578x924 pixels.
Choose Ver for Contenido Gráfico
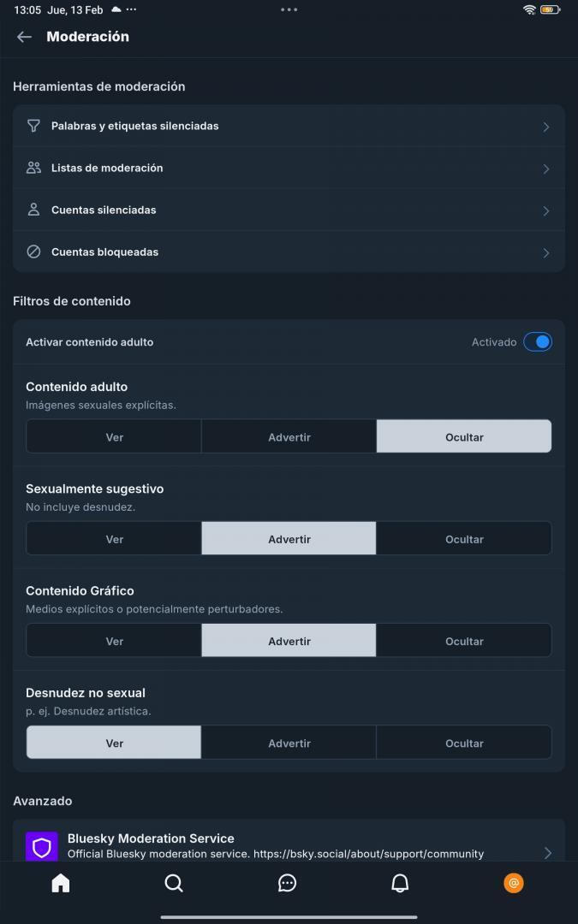[x=114, y=641]
